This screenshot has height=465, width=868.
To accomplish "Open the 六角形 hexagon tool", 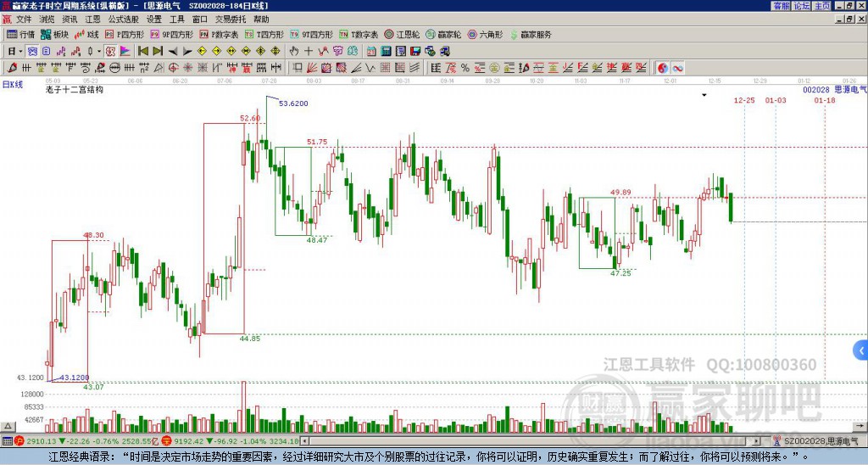I will [485, 34].
